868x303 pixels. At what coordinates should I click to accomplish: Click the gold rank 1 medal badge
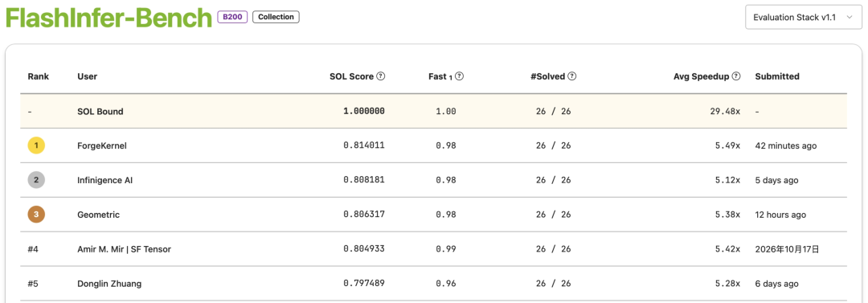[x=36, y=145]
